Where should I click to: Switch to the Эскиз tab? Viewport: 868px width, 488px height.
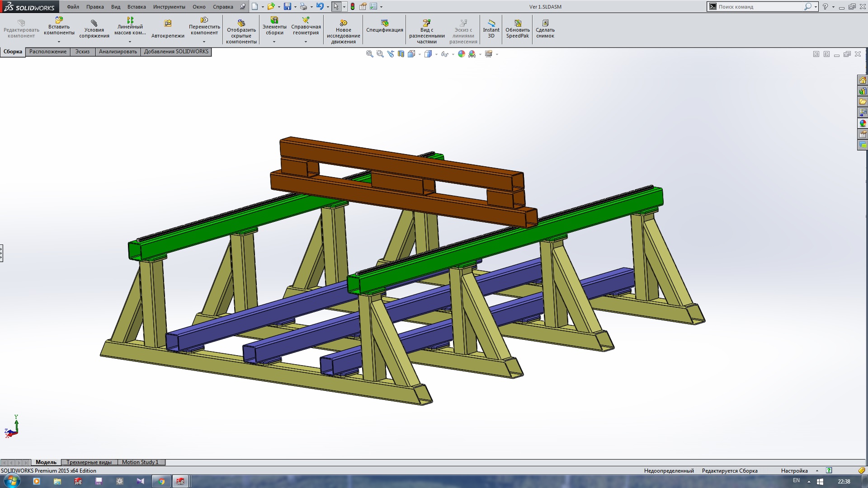pyautogui.click(x=82, y=52)
